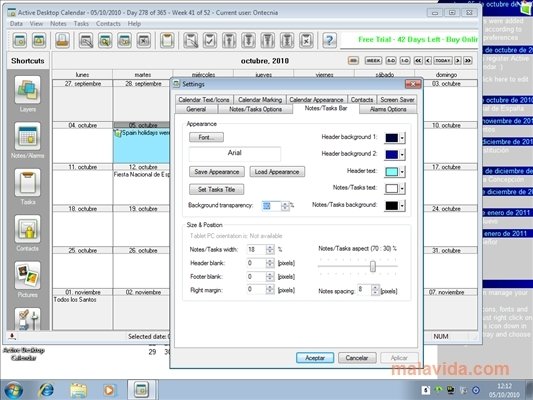
Task: Open the View menu
Action: (x=36, y=23)
